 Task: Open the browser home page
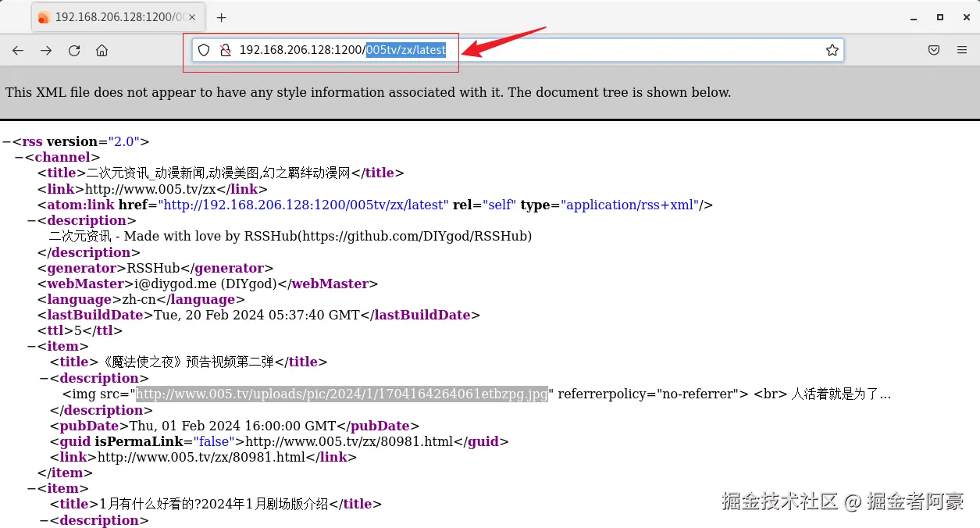[102, 51]
